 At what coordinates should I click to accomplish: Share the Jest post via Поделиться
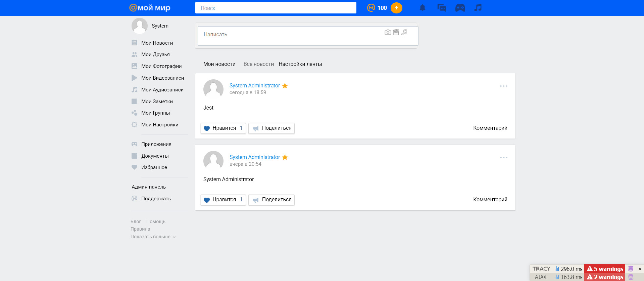click(271, 128)
